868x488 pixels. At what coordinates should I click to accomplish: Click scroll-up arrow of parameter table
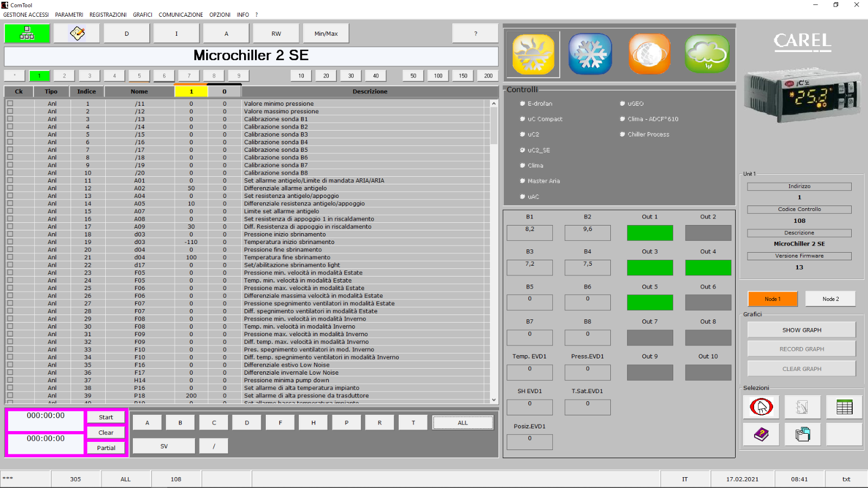pyautogui.click(x=494, y=103)
